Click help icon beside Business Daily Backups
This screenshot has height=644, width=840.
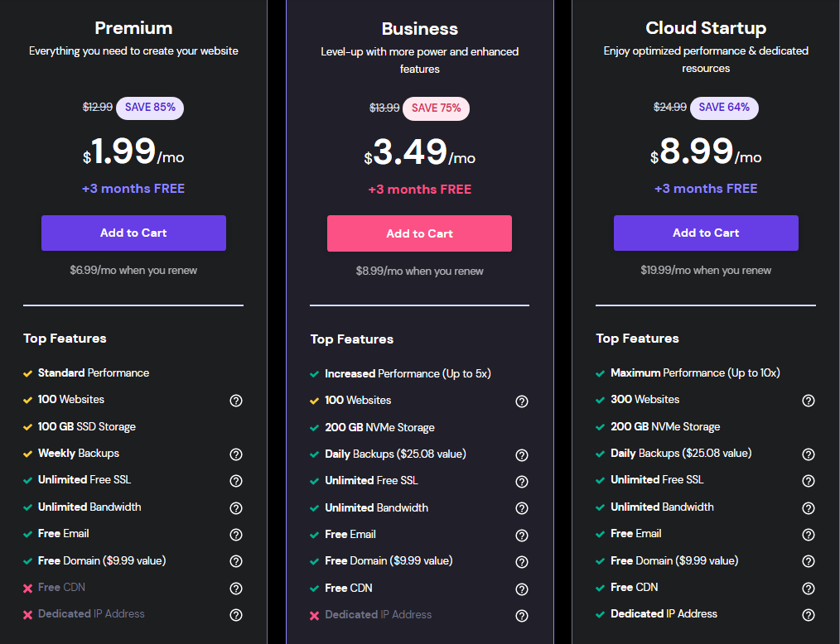point(522,455)
